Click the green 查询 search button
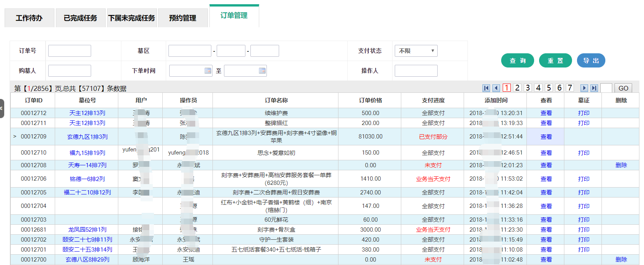The width and height of the screenshot is (644, 265). 517,61
